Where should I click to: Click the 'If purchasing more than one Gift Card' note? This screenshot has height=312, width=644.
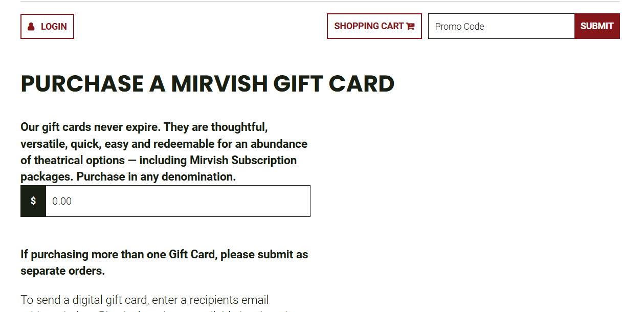click(164, 262)
